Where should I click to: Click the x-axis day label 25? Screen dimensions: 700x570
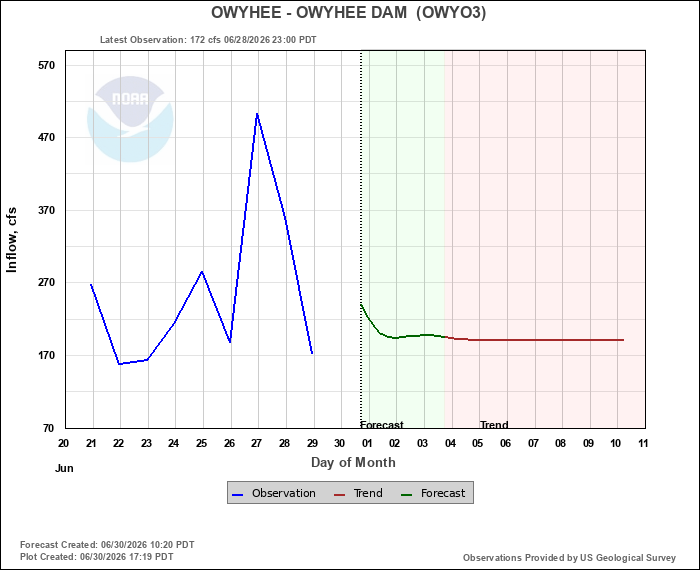click(201, 443)
